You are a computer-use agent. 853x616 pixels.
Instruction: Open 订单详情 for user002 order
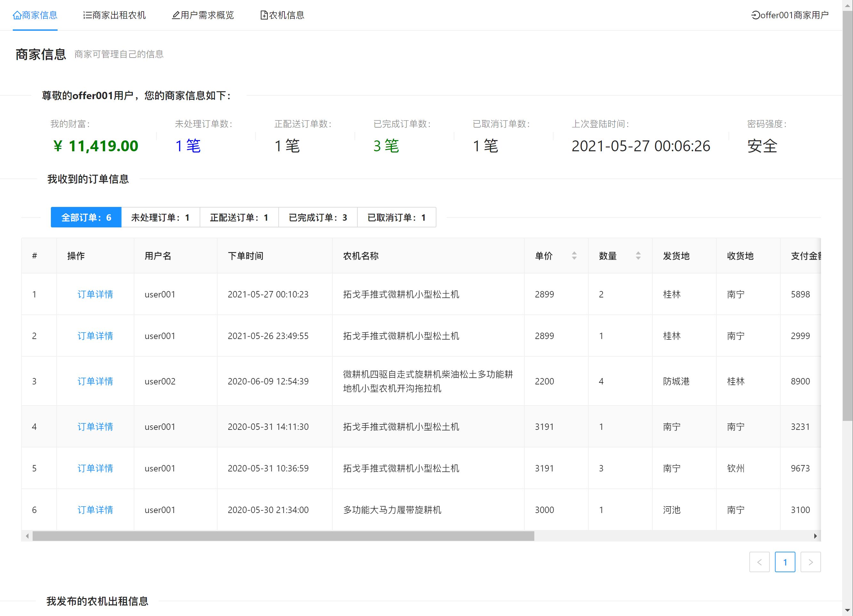(95, 381)
